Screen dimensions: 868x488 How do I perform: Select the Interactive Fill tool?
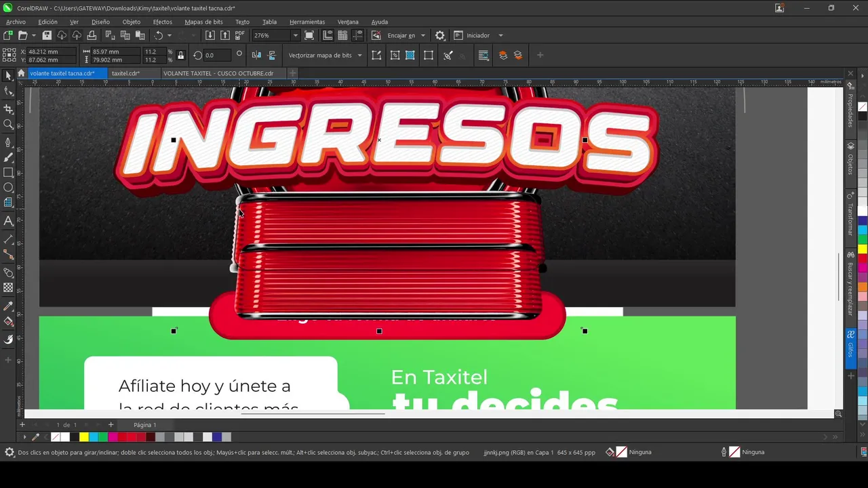[x=8, y=322]
